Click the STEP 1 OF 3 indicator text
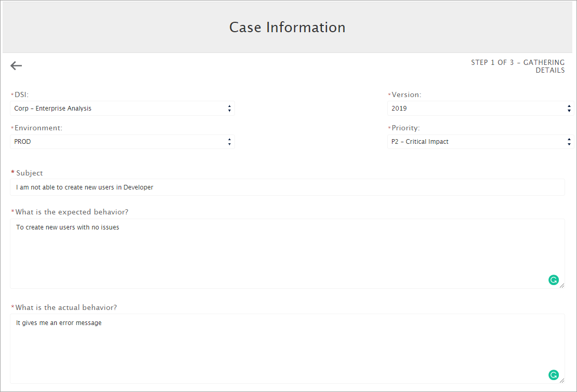The width and height of the screenshot is (577, 392). (x=518, y=66)
